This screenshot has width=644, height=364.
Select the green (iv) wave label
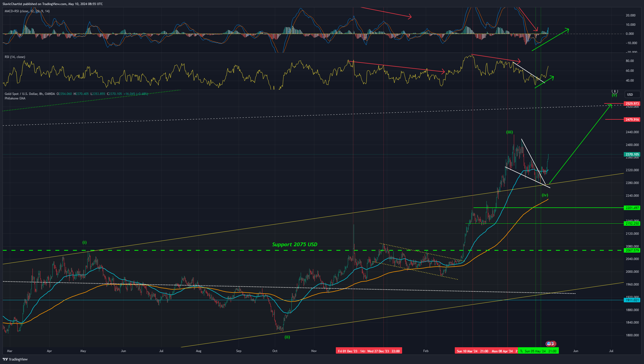coord(545,195)
